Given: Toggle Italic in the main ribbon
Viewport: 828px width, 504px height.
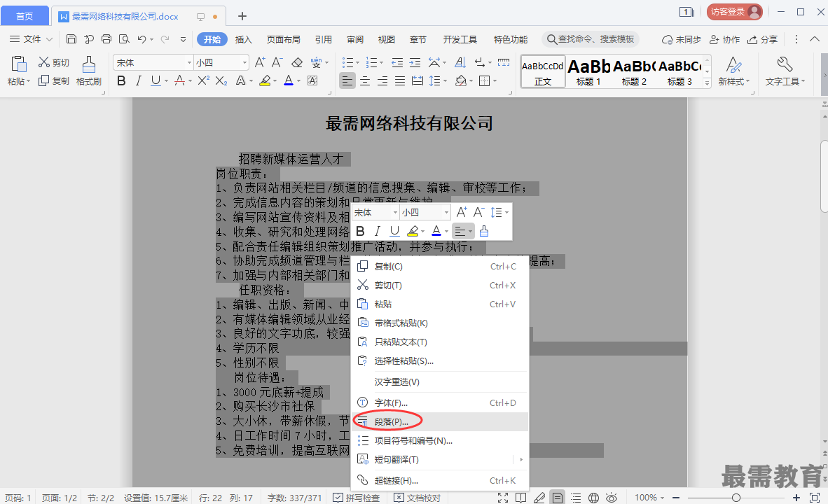Looking at the screenshot, I should coord(139,80).
